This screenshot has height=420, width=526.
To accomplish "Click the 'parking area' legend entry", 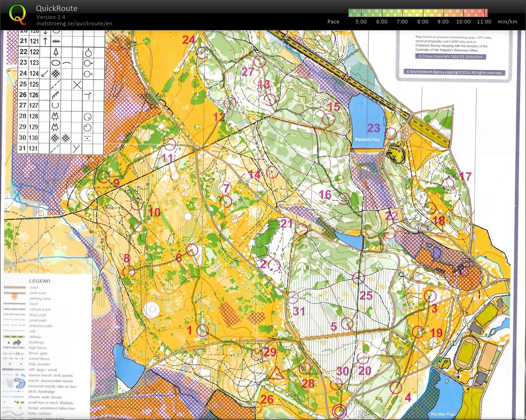I will 40,298.
